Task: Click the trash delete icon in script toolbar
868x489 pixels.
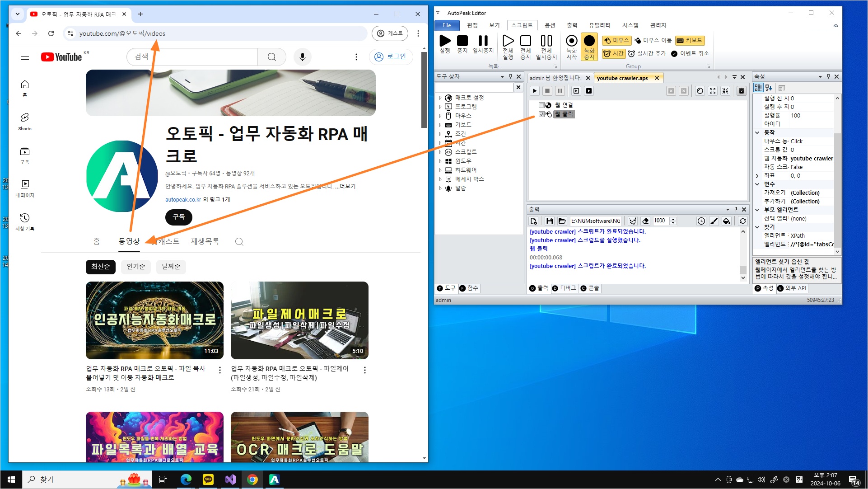Action: tap(741, 91)
